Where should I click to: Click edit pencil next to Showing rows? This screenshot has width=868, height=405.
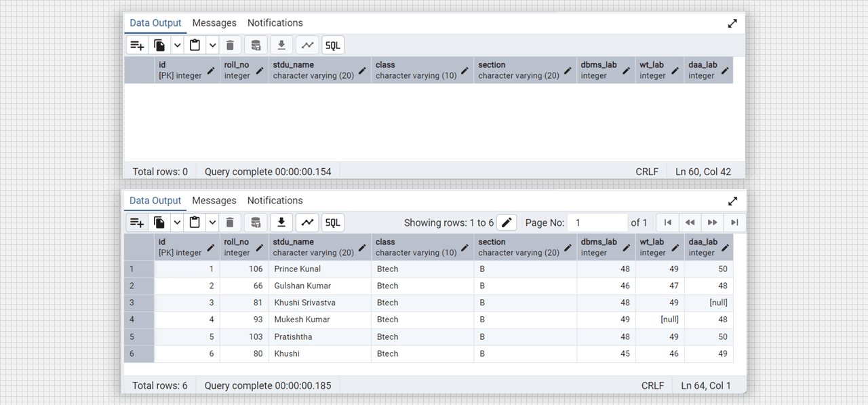tap(507, 223)
